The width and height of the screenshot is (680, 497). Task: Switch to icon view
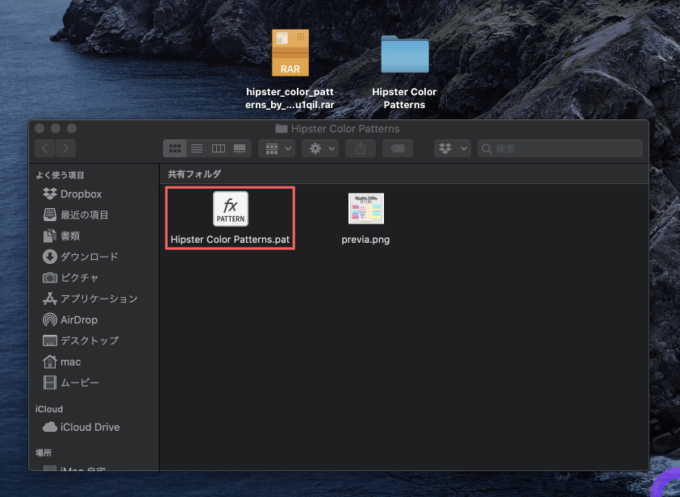pos(175,149)
